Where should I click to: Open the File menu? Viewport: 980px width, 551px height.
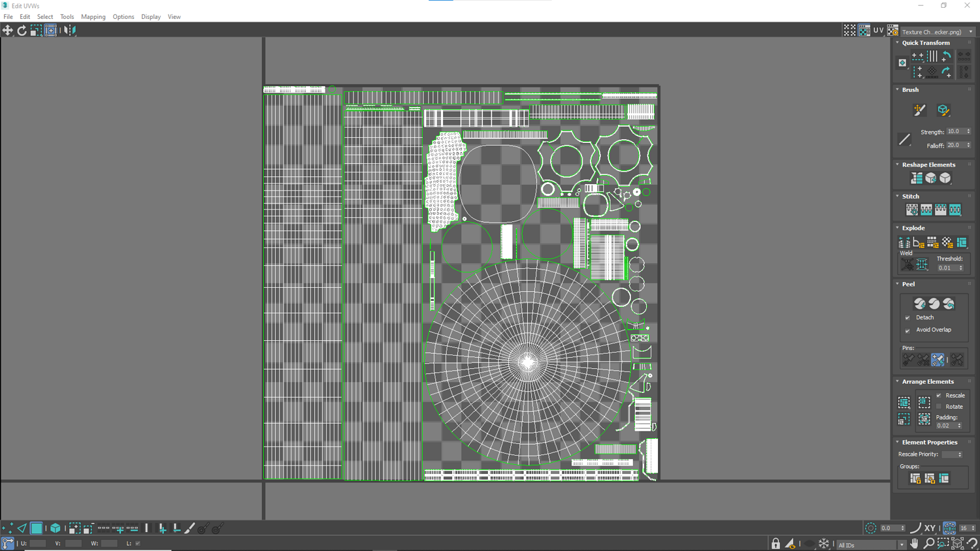(8, 17)
